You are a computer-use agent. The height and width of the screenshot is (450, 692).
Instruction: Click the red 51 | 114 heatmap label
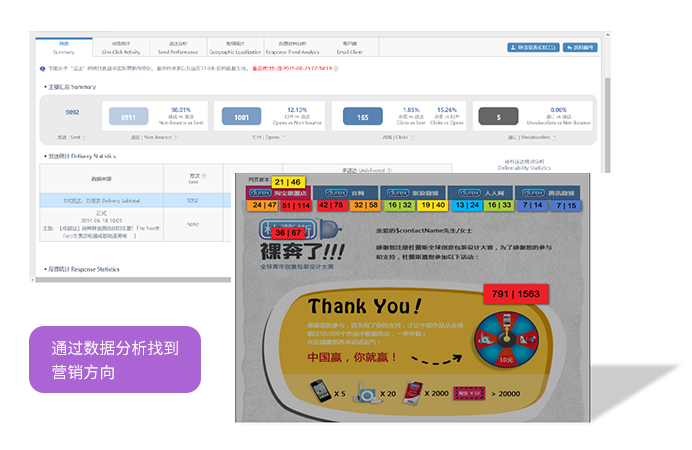296,206
